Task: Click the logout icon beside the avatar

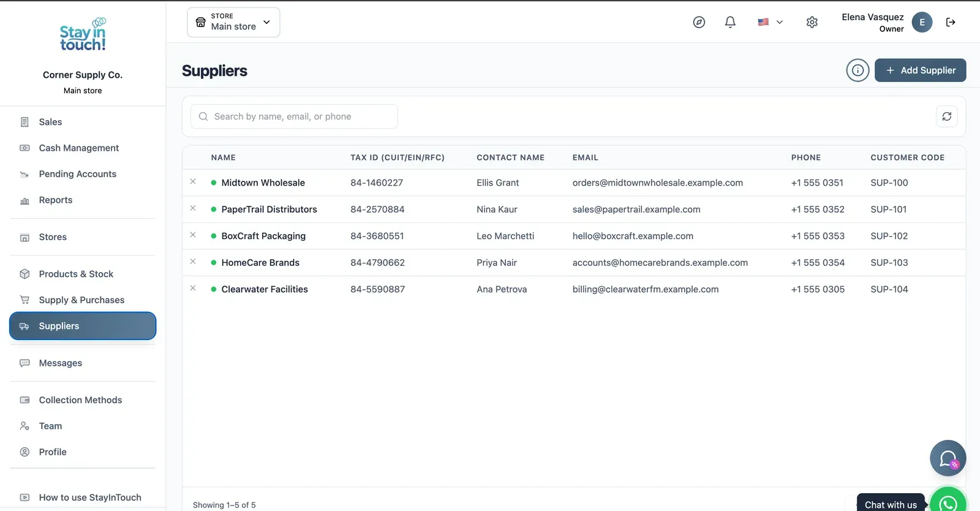Action: point(951,22)
